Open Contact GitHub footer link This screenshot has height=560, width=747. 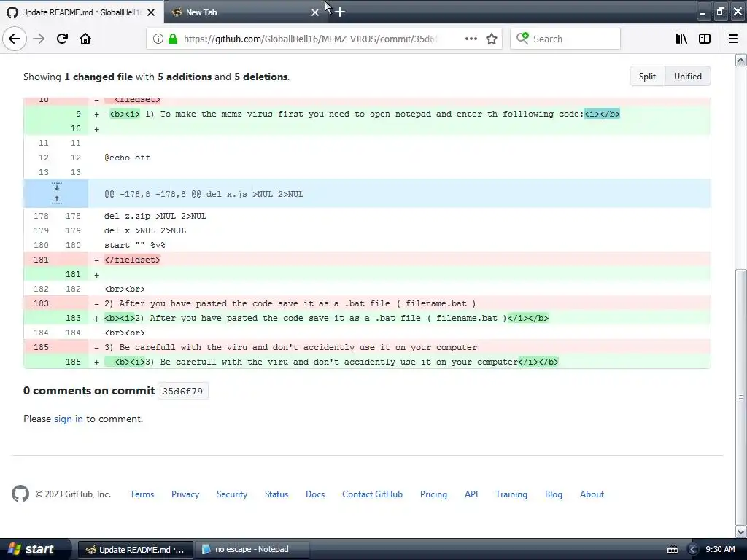click(x=372, y=494)
